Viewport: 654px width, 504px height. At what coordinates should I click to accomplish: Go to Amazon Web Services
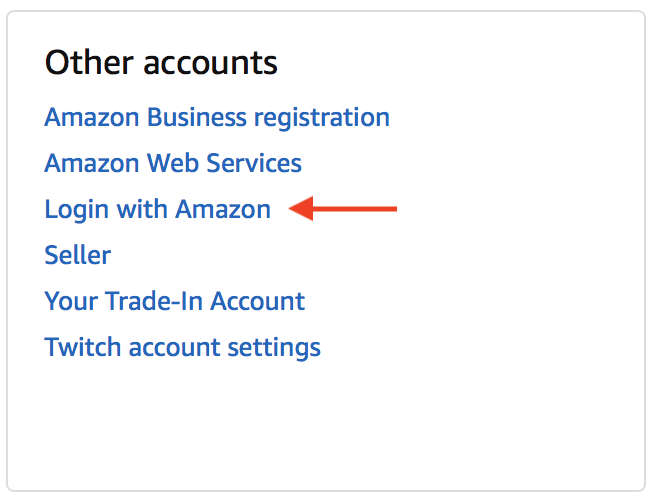tap(173, 164)
